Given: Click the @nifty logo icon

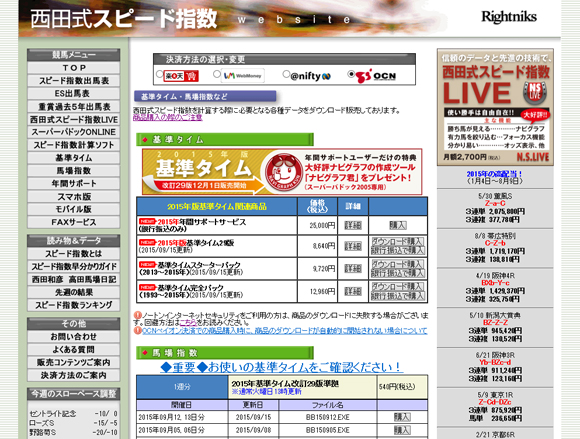Looking at the screenshot, I should pyautogui.click(x=311, y=76).
